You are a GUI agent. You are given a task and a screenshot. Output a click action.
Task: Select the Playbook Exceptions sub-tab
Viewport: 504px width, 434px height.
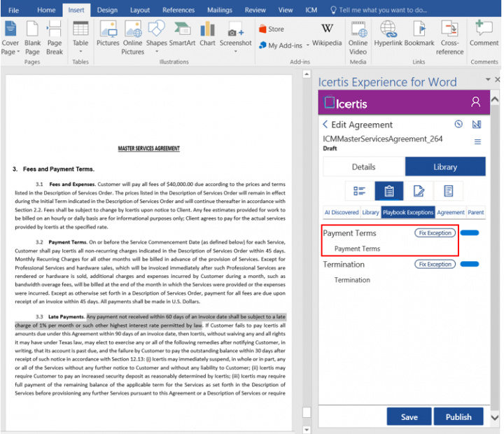tap(408, 213)
